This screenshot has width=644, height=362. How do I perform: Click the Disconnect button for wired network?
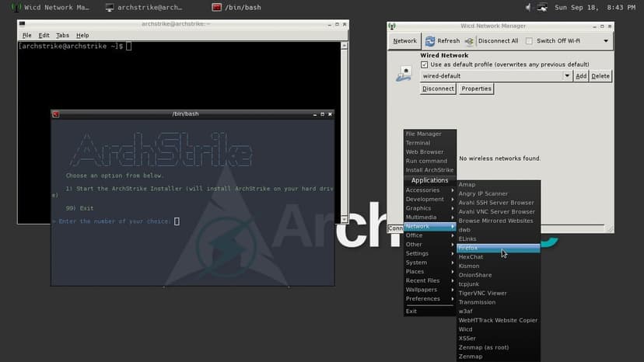(x=438, y=89)
